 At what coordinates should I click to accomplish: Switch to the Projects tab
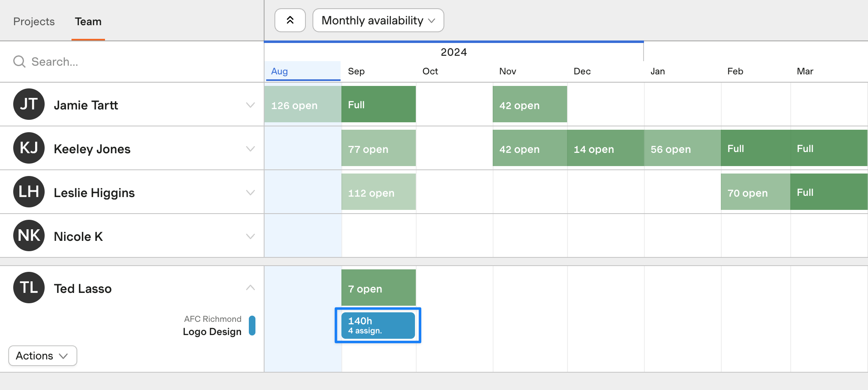(x=34, y=21)
